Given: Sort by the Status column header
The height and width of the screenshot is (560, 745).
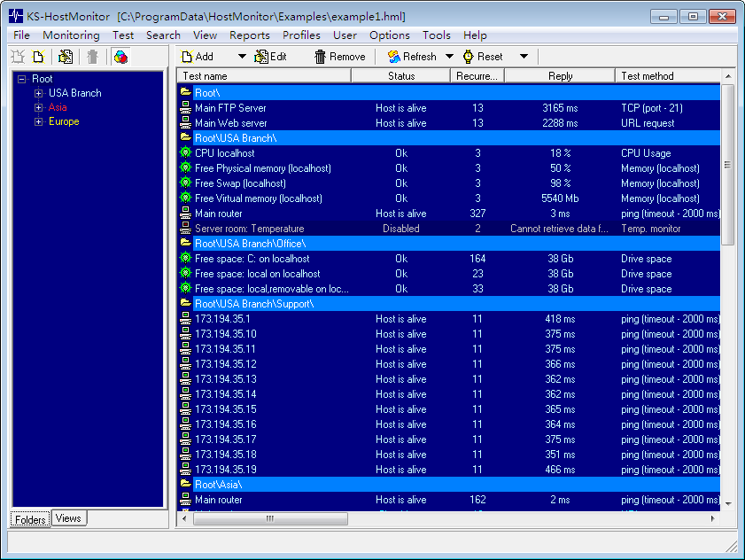Looking at the screenshot, I should coord(401,76).
